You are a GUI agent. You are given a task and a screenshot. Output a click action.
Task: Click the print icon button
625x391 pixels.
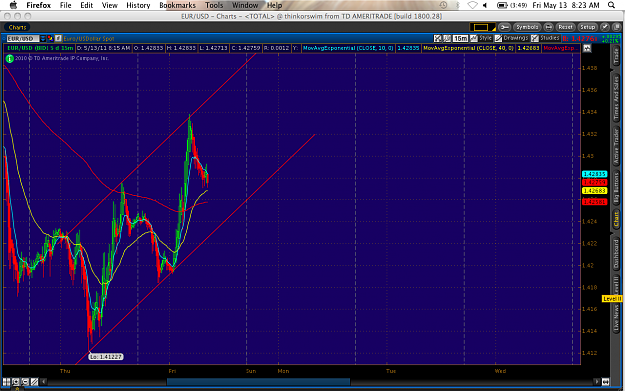click(548, 27)
